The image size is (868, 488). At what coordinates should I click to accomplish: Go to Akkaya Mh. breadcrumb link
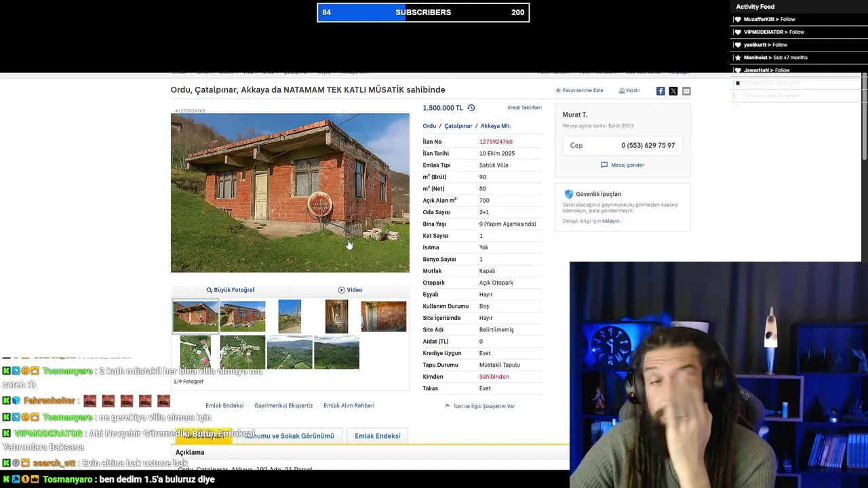tap(496, 126)
